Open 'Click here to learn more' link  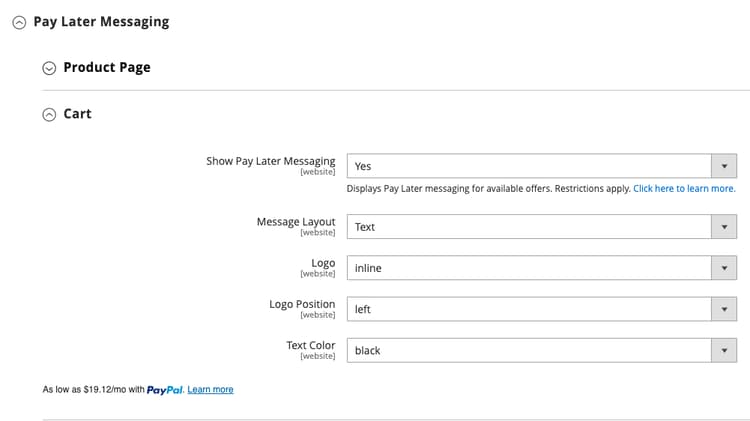point(684,188)
